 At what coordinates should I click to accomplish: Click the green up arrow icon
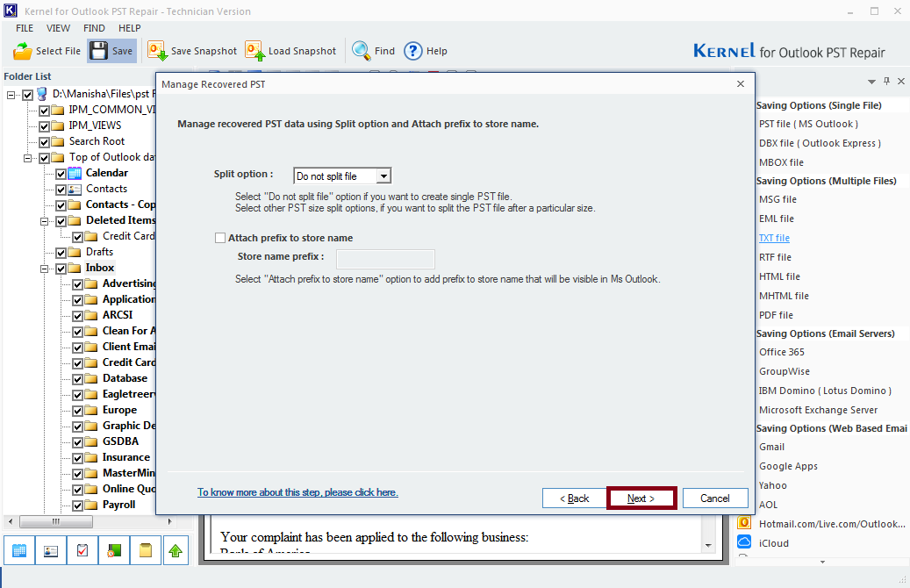coord(176,550)
